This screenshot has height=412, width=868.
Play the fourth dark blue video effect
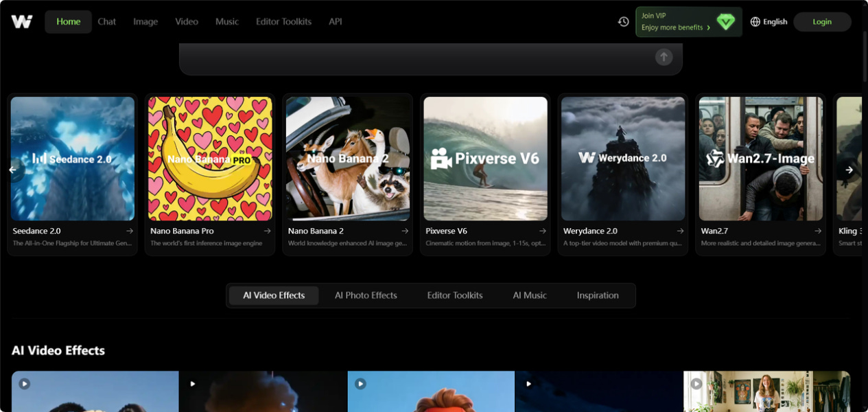tap(528, 384)
